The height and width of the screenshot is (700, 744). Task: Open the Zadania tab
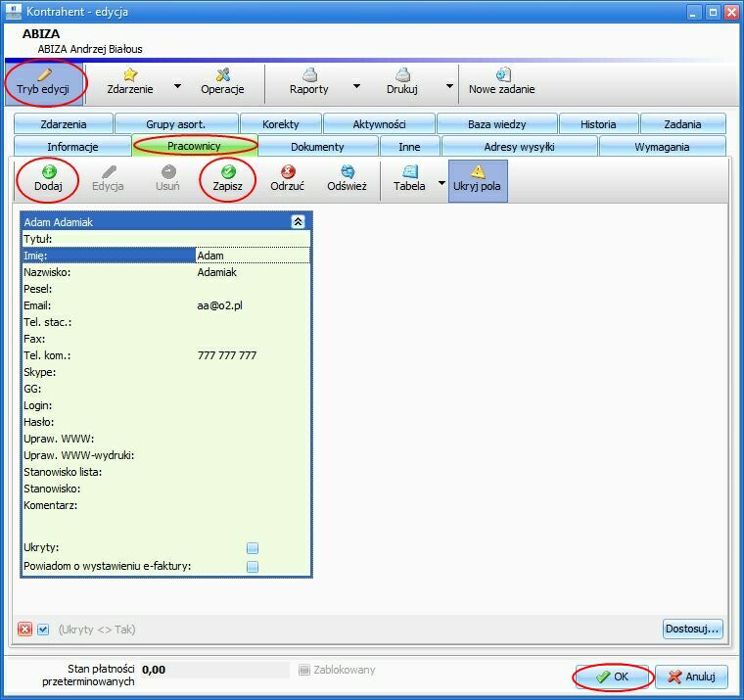[x=682, y=124]
